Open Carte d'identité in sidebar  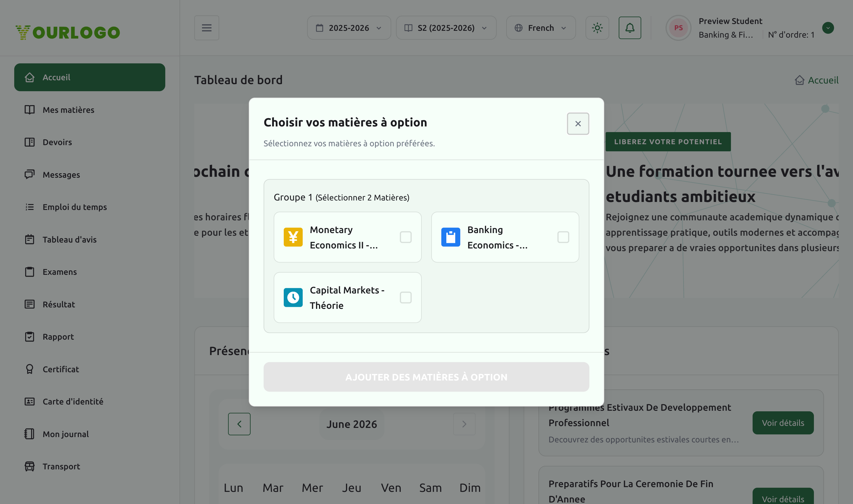90,402
